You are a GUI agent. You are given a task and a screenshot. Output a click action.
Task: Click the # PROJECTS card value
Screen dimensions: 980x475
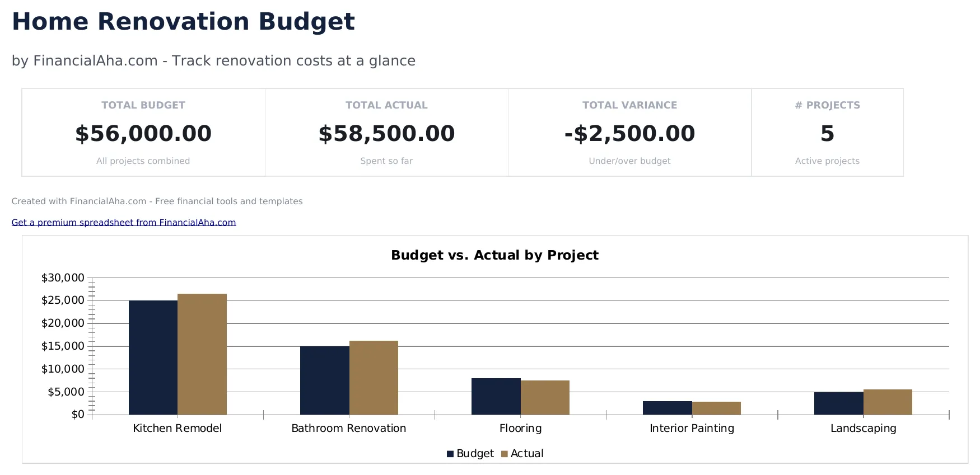tap(827, 134)
